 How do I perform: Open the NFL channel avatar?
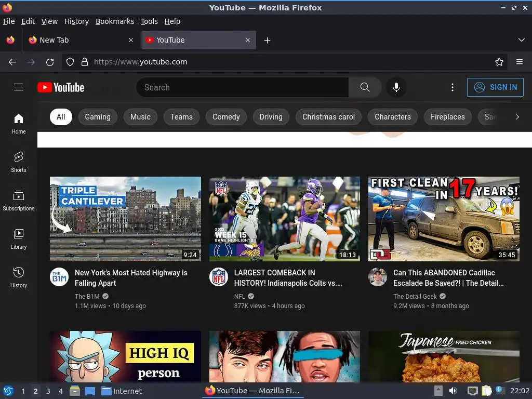click(x=219, y=277)
